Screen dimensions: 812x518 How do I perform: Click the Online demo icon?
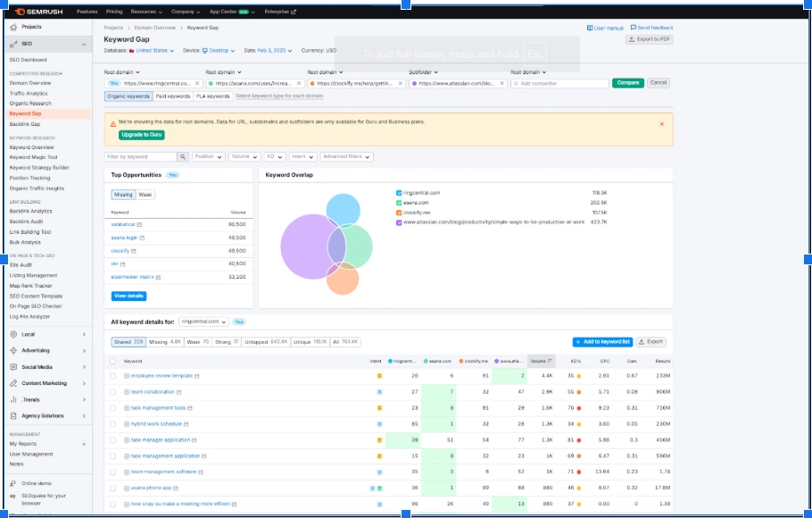[x=12, y=483]
